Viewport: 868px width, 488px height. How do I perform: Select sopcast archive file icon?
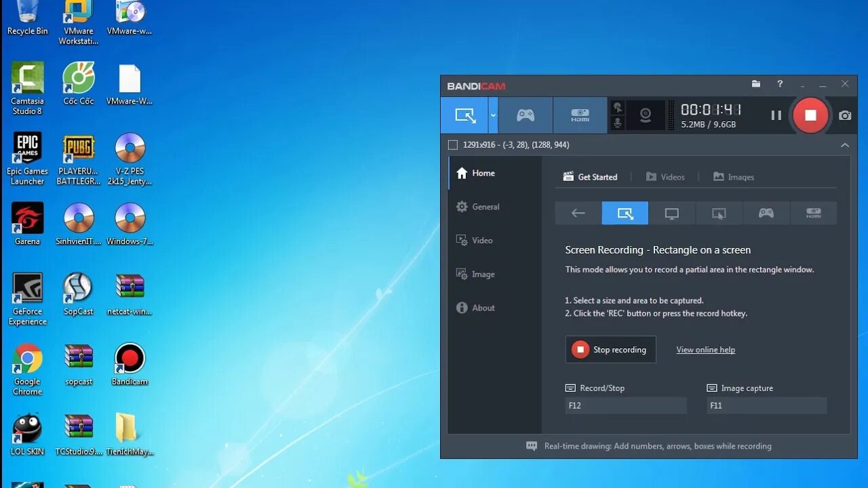point(79,365)
